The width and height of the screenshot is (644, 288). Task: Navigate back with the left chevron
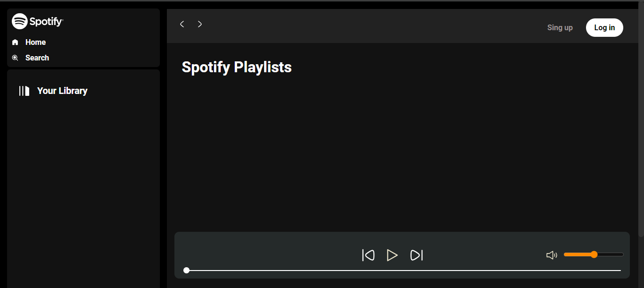pyautogui.click(x=182, y=24)
